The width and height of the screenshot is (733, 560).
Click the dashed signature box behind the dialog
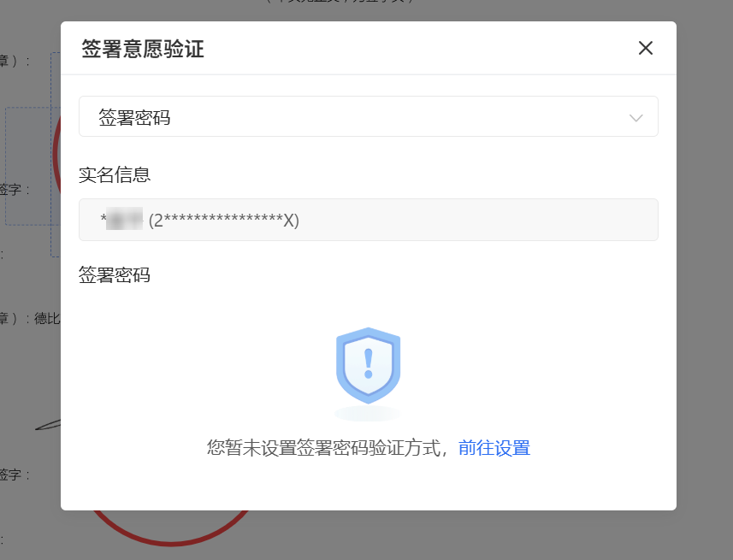pyautogui.click(x=33, y=166)
